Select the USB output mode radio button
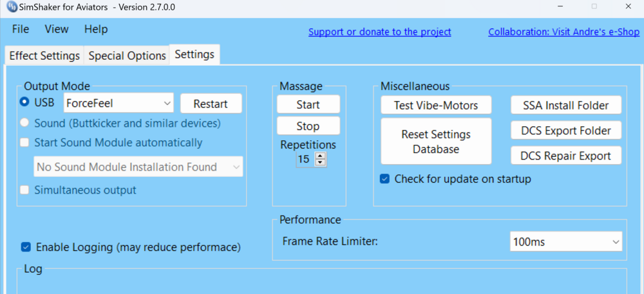This screenshot has width=644, height=294. [x=25, y=102]
